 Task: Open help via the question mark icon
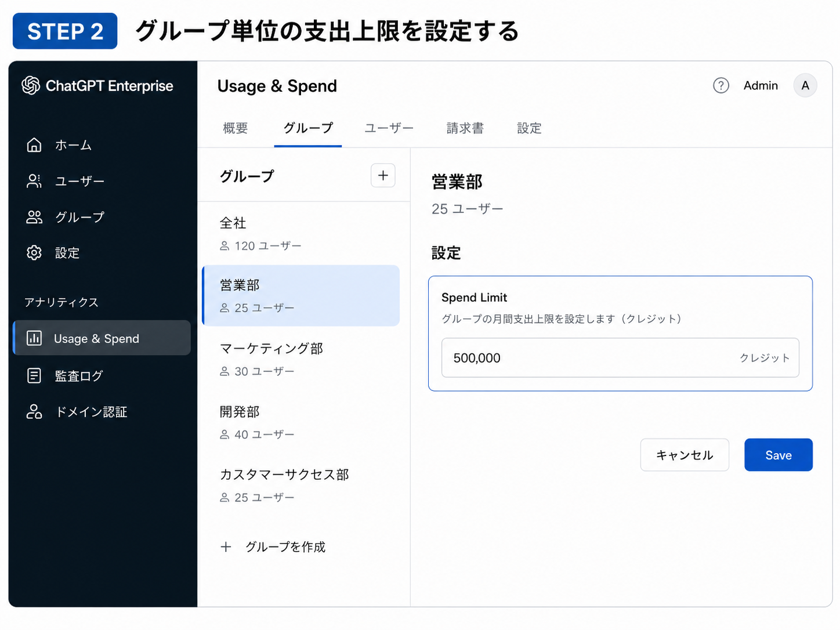tap(721, 86)
